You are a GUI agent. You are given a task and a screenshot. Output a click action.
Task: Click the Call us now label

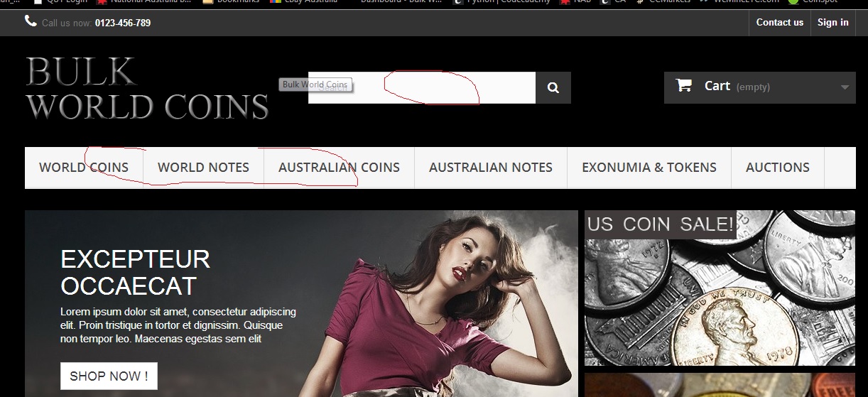(x=67, y=23)
